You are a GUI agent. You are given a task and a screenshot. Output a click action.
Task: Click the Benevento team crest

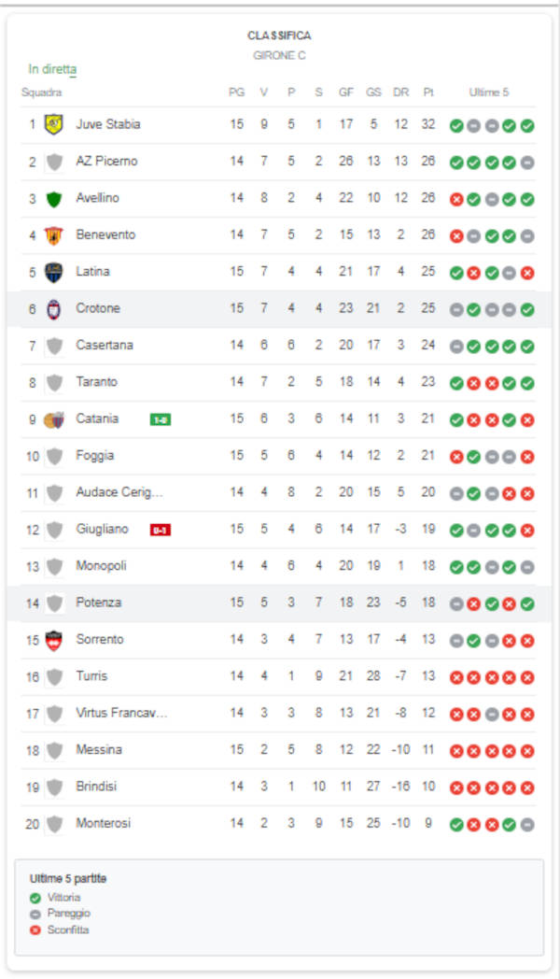pos(54,235)
